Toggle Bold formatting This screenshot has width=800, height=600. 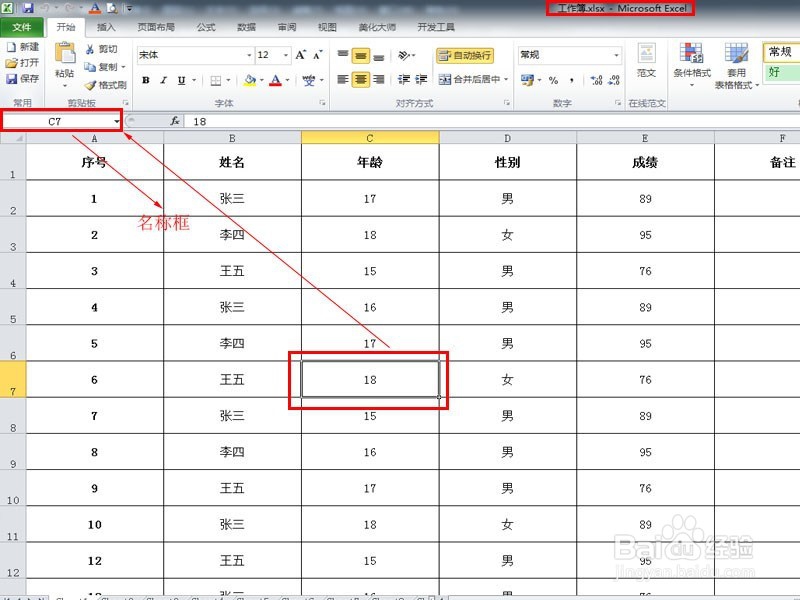pos(145,79)
